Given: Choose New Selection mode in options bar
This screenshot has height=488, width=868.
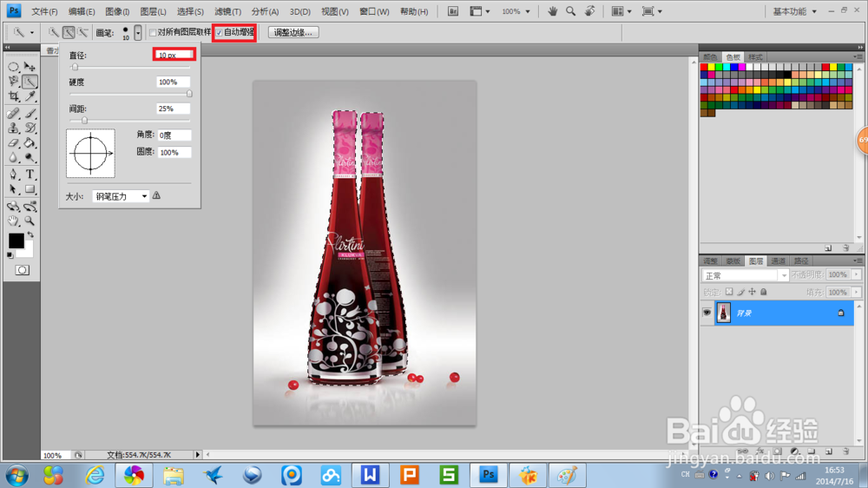Looking at the screenshot, I should click(x=53, y=33).
